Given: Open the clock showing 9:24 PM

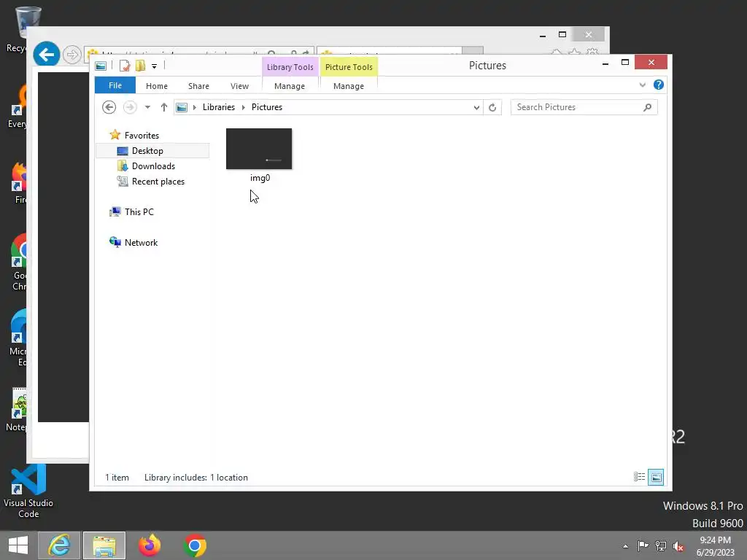Looking at the screenshot, I should click(x=716, y=546).
